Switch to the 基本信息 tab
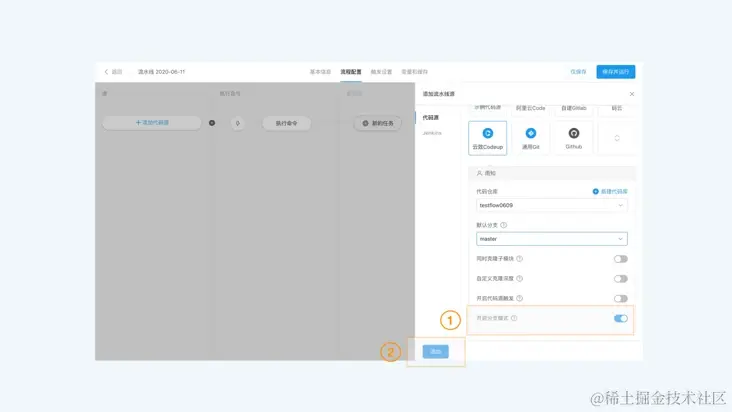This screenshot has width=732, height=412. 320,72
